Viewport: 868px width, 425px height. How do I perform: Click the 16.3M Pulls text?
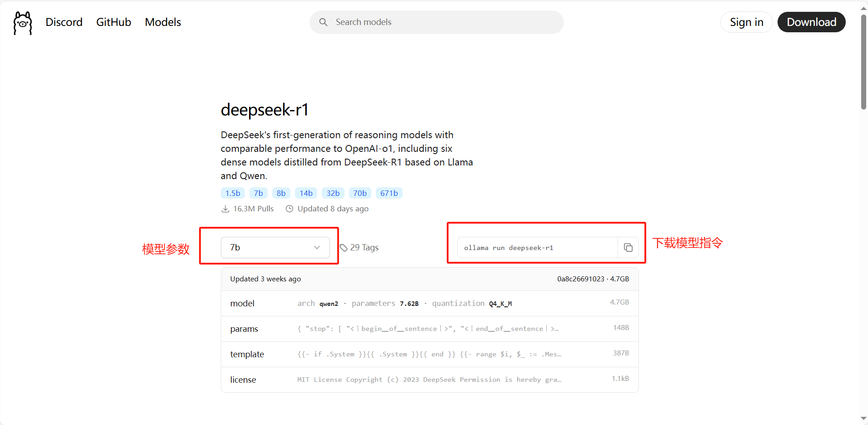[x=254, y=209]
